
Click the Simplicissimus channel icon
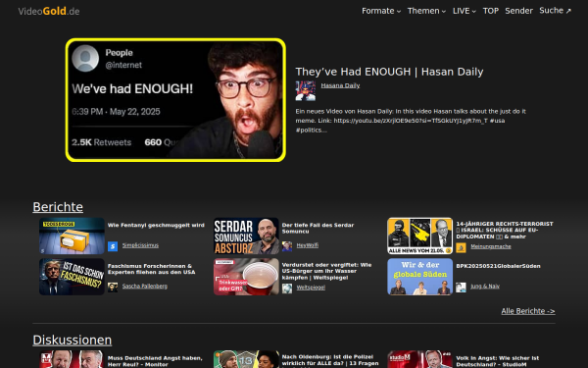pos(113,246)
